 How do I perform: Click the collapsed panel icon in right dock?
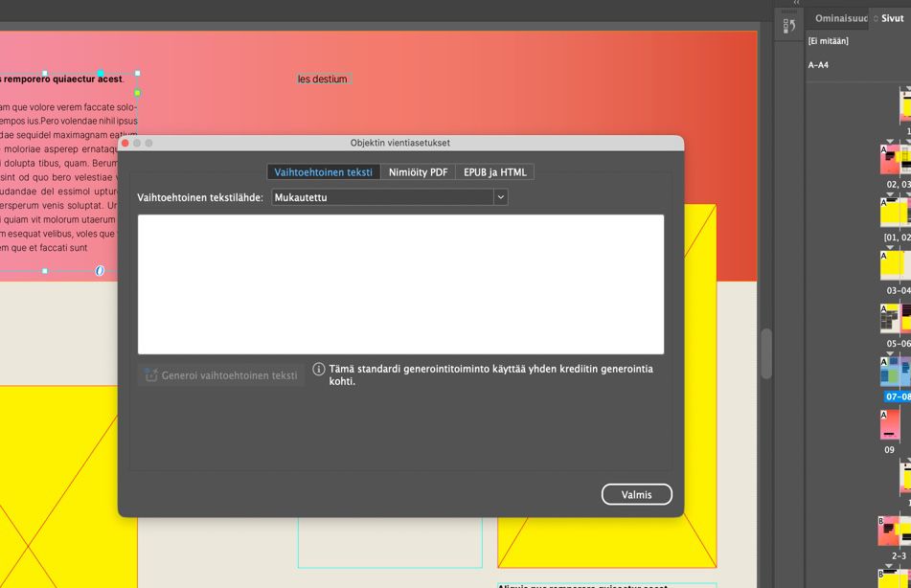[x=789, y=26]
